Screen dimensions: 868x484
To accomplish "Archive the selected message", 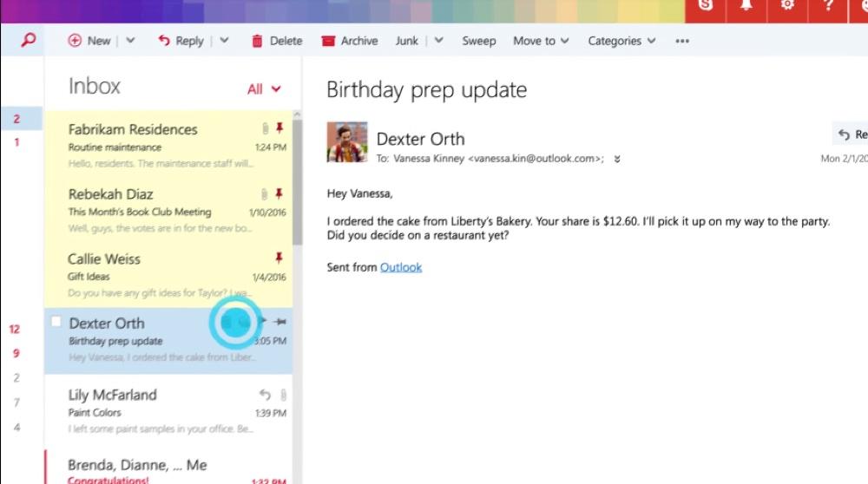I will (349, 41).
